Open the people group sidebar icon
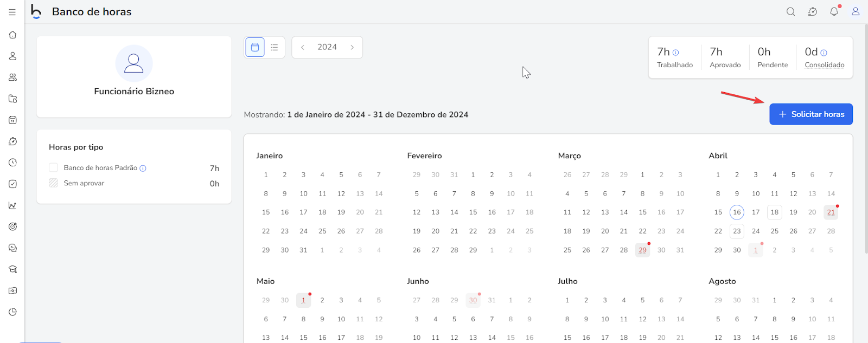868x343 pixels. 12,77
